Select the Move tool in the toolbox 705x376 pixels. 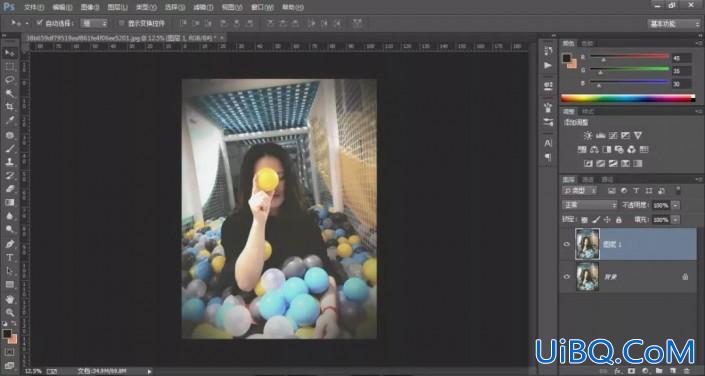pyautogui.click(x=9, y=54)
